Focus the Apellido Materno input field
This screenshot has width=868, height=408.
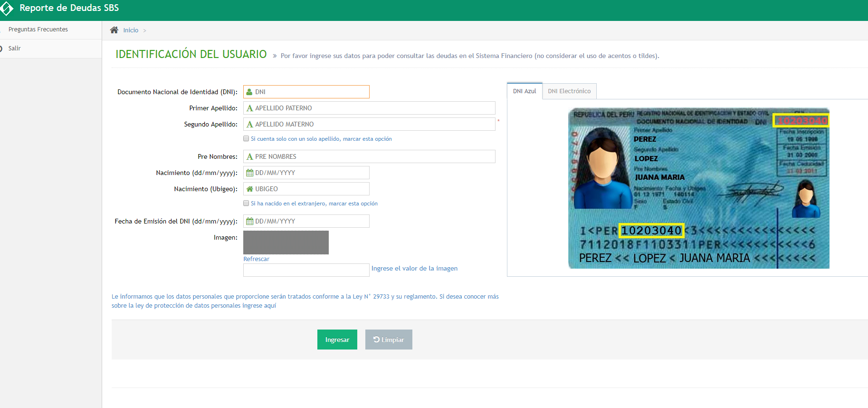369,124
